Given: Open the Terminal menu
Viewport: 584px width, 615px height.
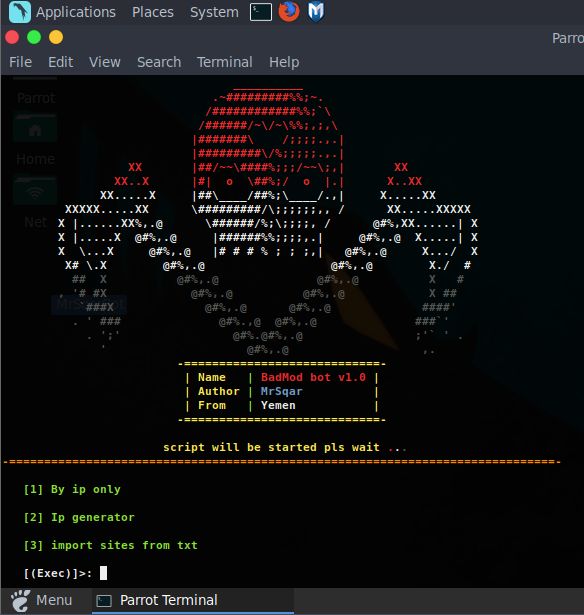Looking at the screenshot, I should (x=225, y=62).
